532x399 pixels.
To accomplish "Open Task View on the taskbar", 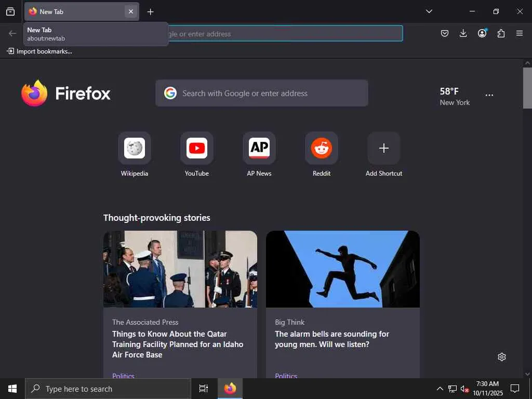I will pyautogui.click(x=203, y=389).
